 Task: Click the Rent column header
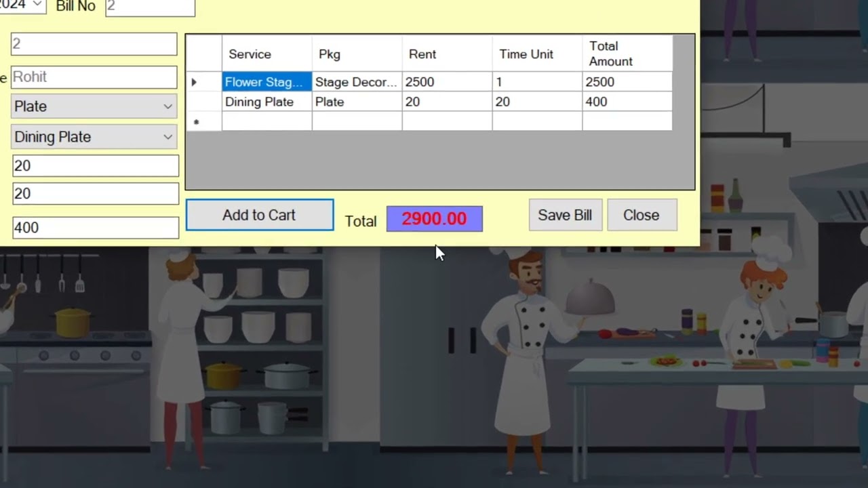[x=447, y=54]
